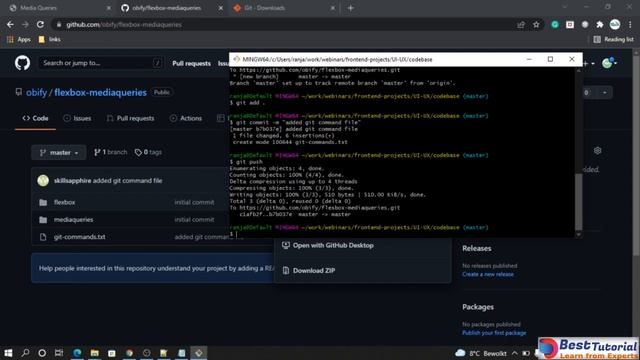Image resolution: width=640 pixels, height=360 pixels.
Task: Open Microsoft Edge from the taskbar
Action: click(x=77, y=353)
